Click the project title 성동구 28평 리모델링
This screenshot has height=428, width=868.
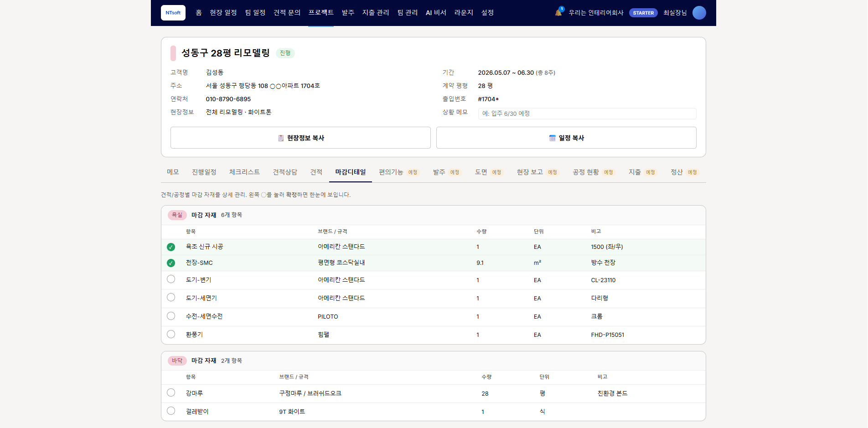(x=226, y=53)
